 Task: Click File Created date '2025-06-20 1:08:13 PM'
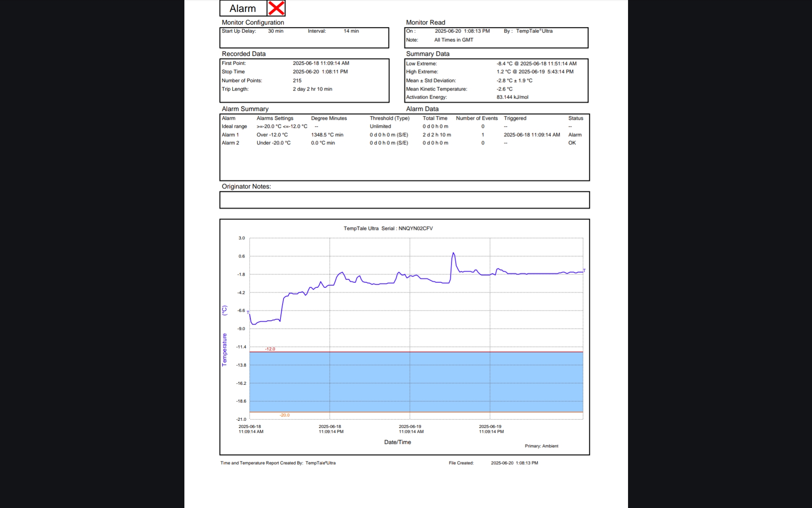point(514,463)
